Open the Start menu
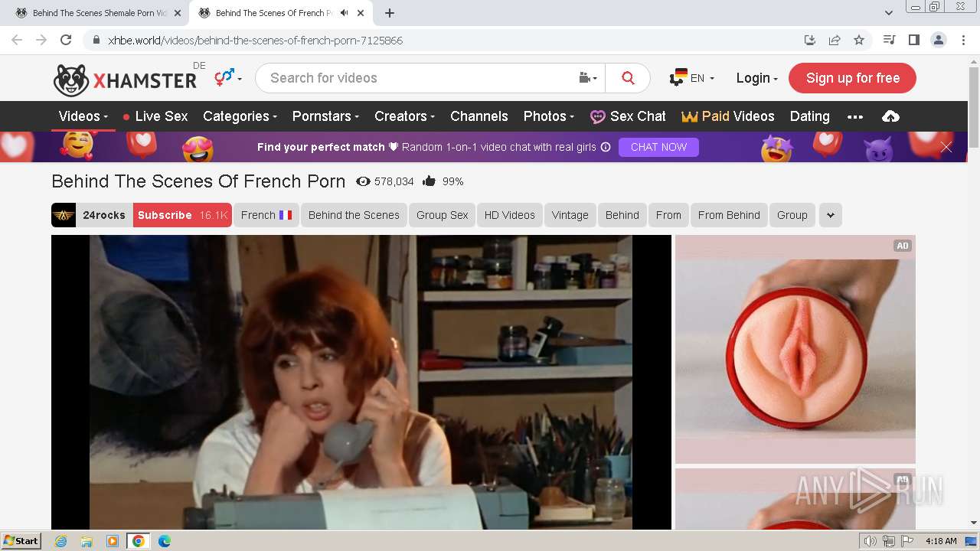 21,540
